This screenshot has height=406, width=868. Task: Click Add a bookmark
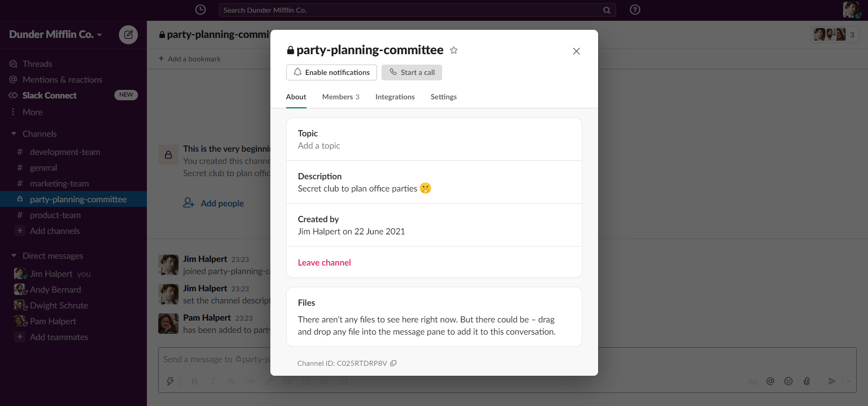190,59
